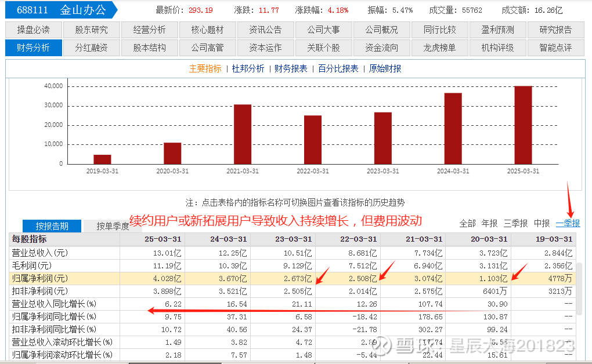This screenshot has height=364, width=592.
Task: Open the 智能点评 tab
Action: [x=556, y=48]
